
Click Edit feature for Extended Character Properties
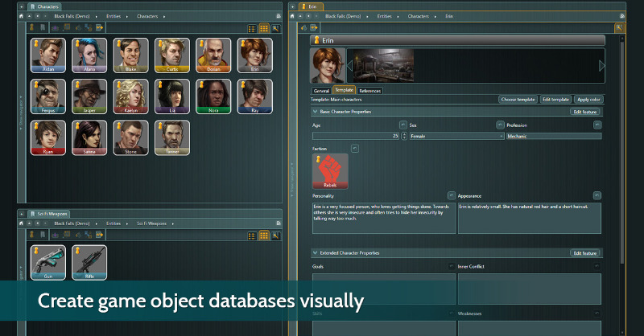coord(585,253)
